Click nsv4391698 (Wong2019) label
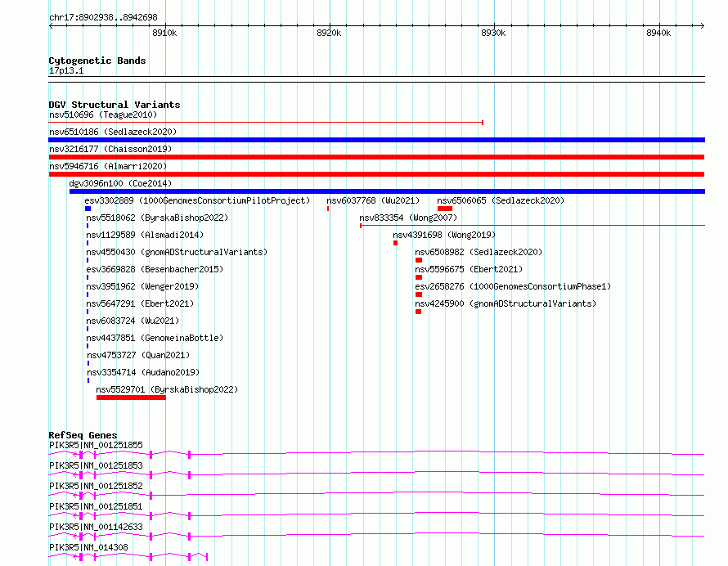The height and width of the screenshot is (566, 728). 444,235
